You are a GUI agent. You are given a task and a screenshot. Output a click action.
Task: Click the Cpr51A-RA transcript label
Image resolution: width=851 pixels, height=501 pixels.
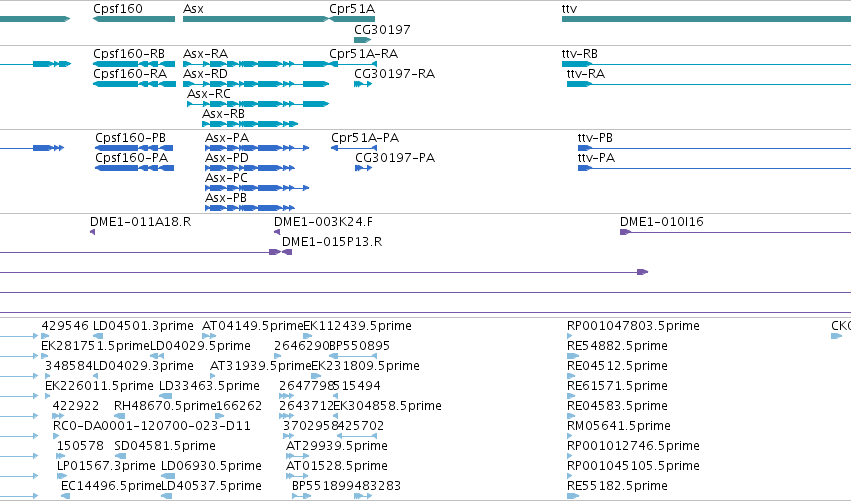363,54
